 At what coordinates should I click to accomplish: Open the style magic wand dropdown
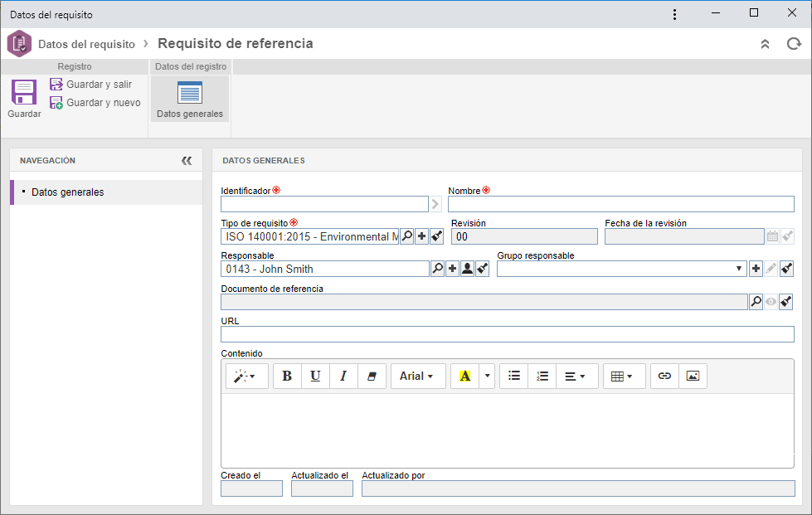[246, 377]
